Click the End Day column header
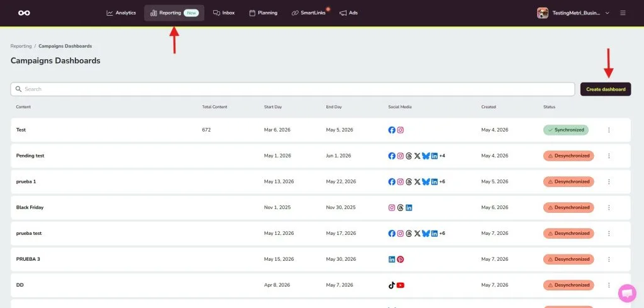 click(334, 107)
